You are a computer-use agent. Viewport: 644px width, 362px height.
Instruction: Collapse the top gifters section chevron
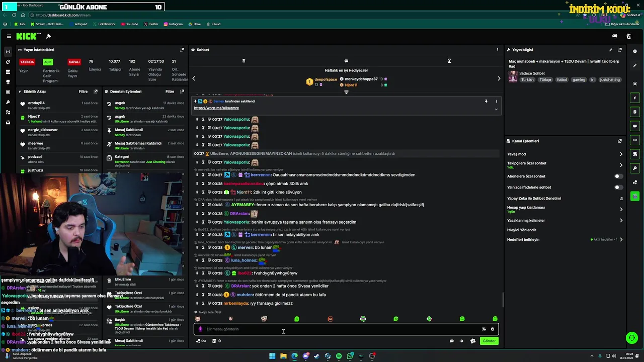346,93
